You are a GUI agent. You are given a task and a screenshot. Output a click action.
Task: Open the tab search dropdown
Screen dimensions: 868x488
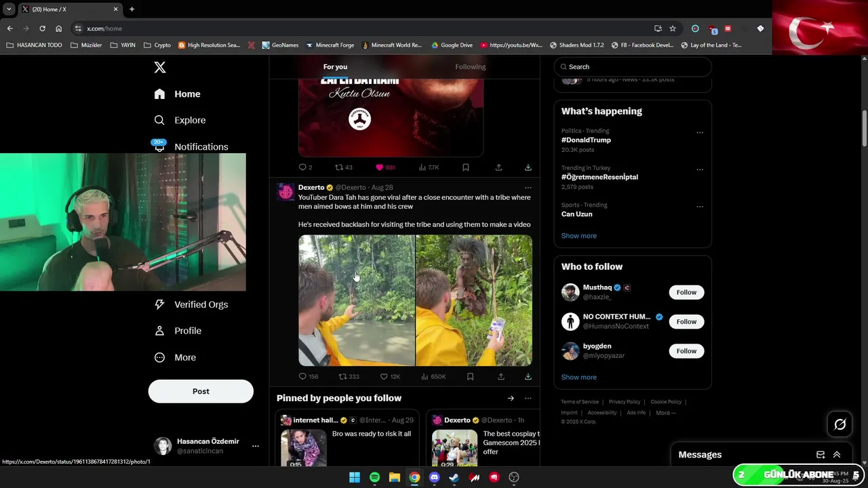click(x=9, y=9)
